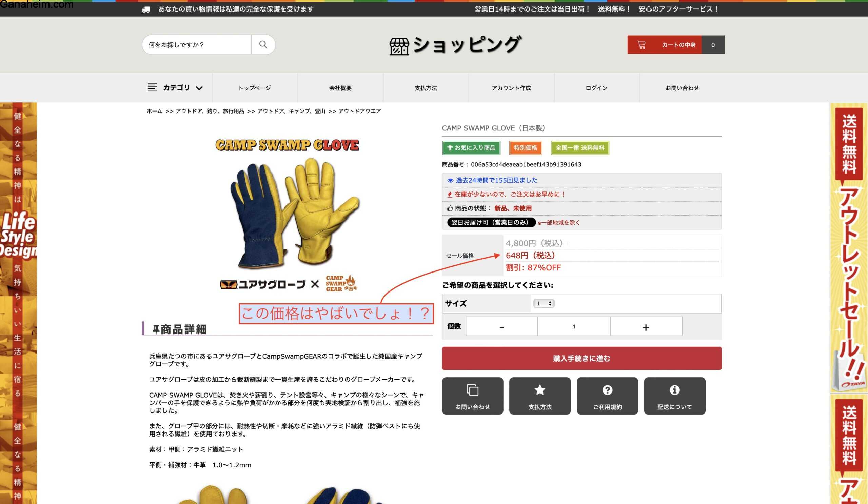Click the search input field
This screenshot has width=868, height=504.
197,45
